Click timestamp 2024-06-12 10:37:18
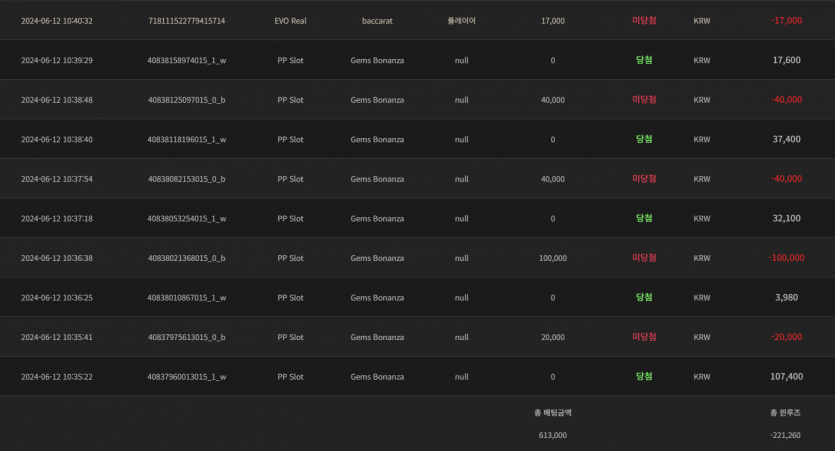Viewport: 835px width, 451px height. [56, 218]
